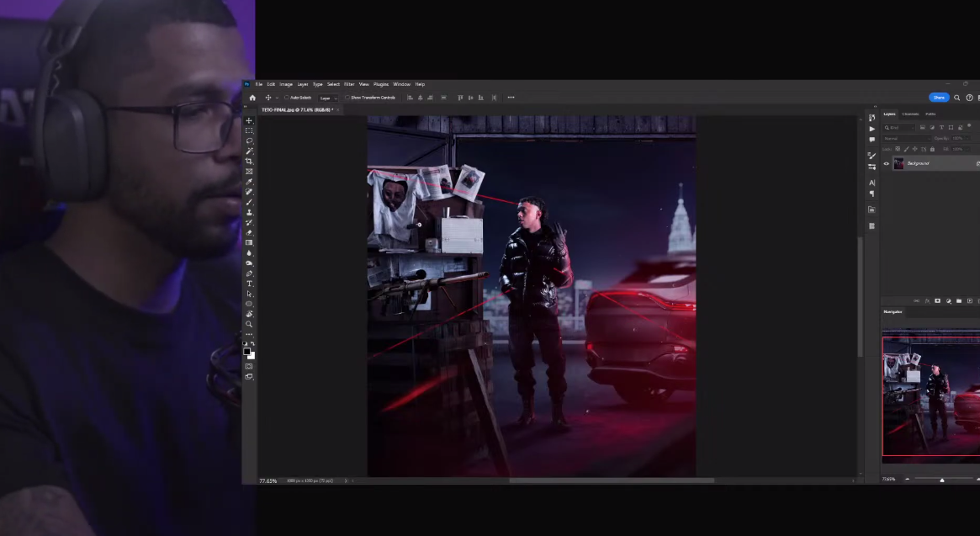Viewport: 980px width, 536px height.
Task: Click the Background layer thumbnail
Action: (x=898, y=163)
